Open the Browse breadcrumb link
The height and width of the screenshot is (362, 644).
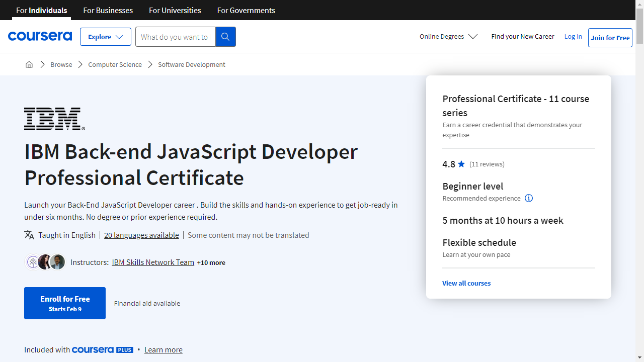(x=61, y=64)
